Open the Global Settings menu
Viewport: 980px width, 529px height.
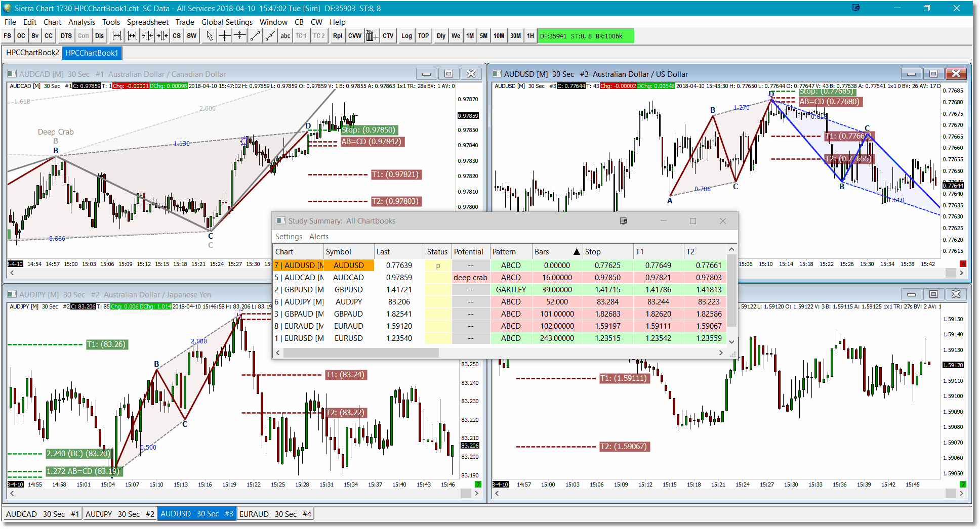[227, 22]
